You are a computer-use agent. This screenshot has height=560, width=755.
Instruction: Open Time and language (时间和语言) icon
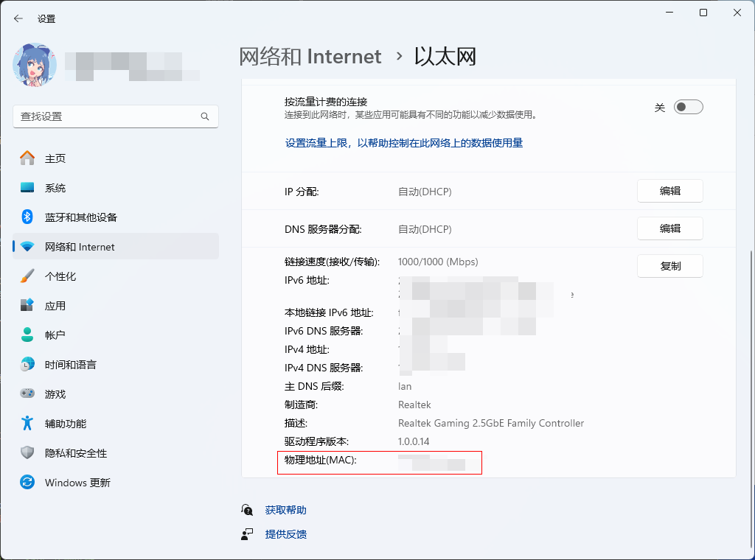[27, 365]
